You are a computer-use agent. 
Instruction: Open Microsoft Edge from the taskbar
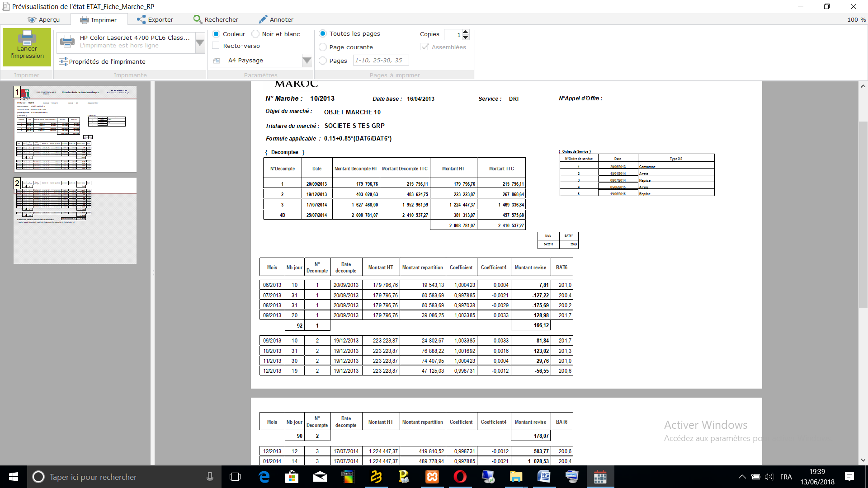(x=264, y=477)
